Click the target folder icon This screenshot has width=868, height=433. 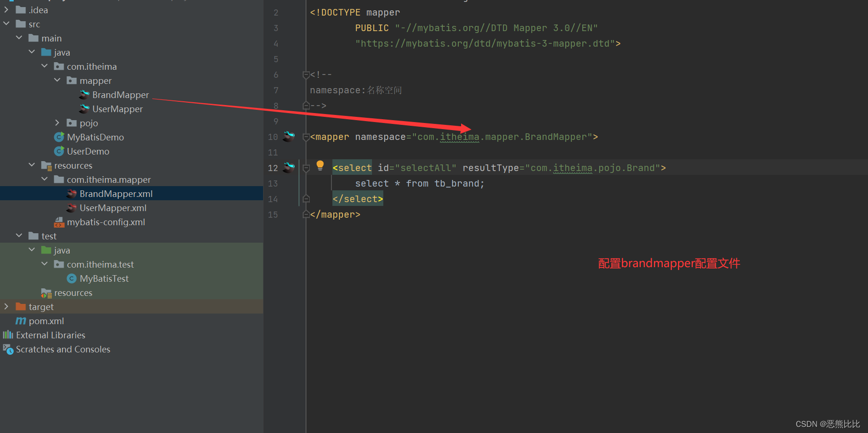point(21,307)
